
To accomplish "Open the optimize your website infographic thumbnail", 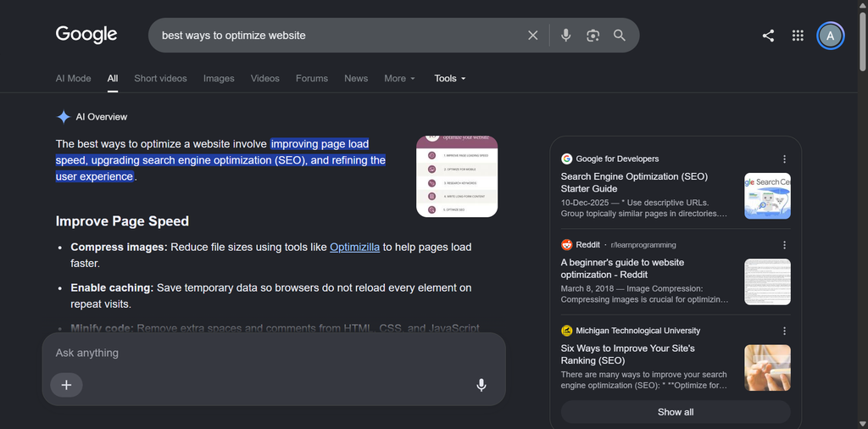I will (x=457, y=176).
